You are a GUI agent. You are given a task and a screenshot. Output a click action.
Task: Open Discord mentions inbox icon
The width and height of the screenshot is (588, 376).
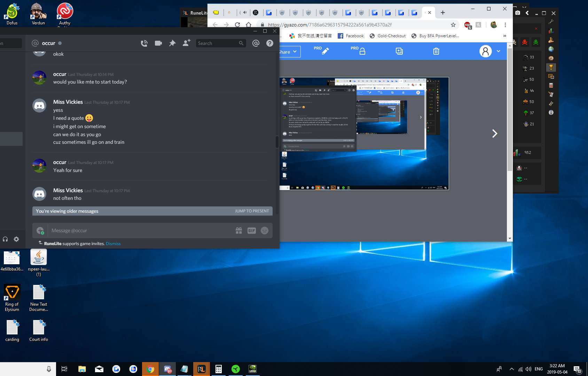(x=256, y=43)
